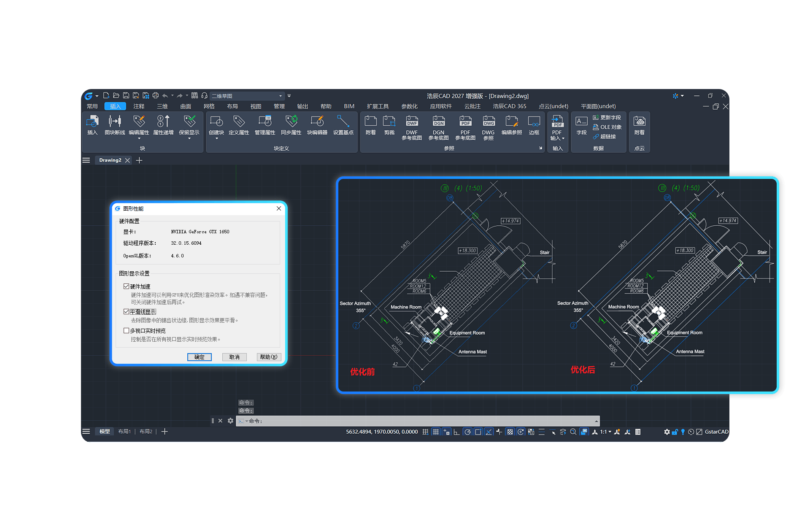The width and height of the screenshot is (810, 532).
Task: Click the 定义属性 define attribute icon
Action: coord(239,125)
